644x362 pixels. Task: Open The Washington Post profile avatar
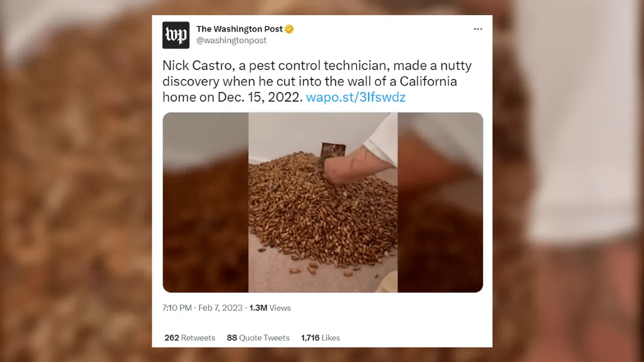coord(176,35)
